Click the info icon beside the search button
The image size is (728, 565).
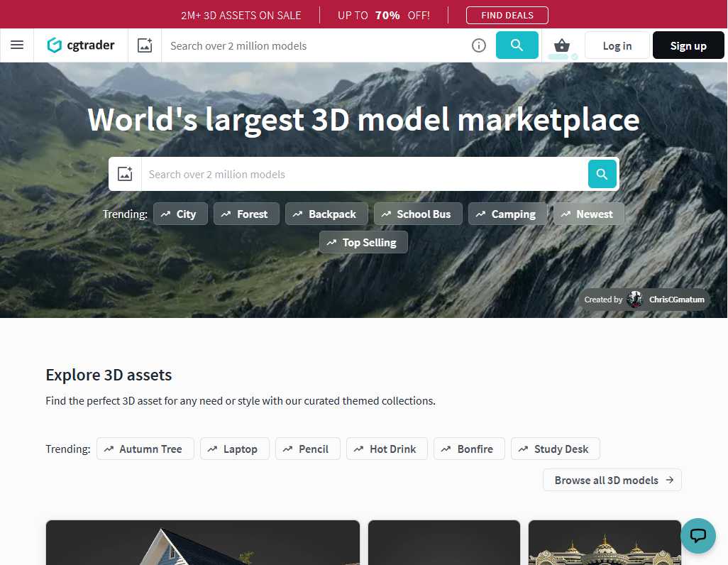(479, 45)
